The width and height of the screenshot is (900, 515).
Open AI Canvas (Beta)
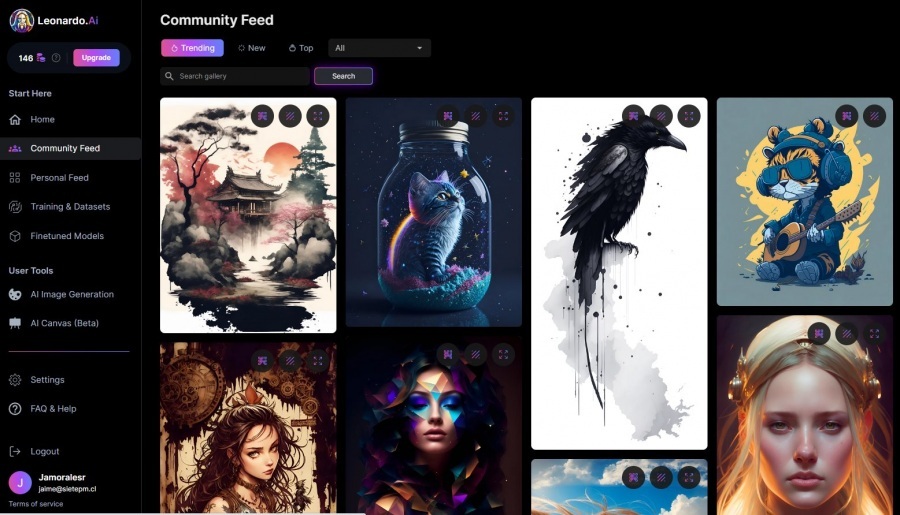pos(64,323)
